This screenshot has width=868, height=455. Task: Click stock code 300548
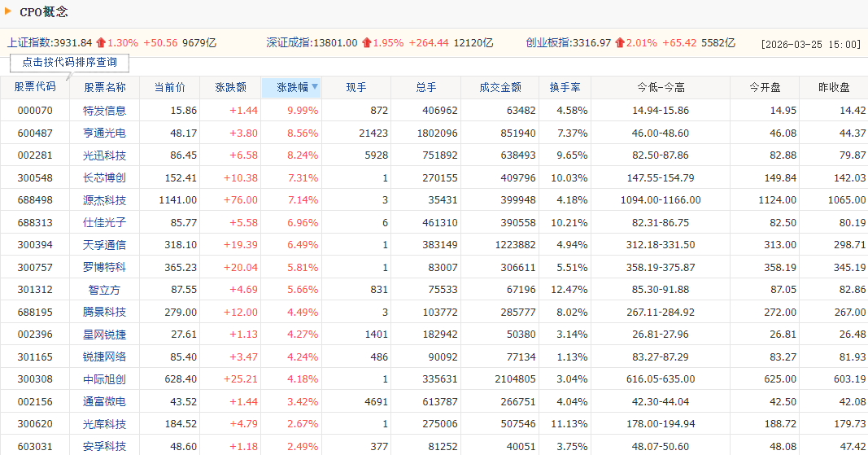[35, 178]
